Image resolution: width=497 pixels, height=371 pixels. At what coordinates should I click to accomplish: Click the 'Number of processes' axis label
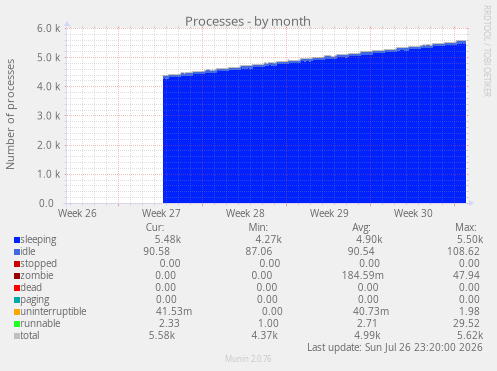(x=10, y=114)
